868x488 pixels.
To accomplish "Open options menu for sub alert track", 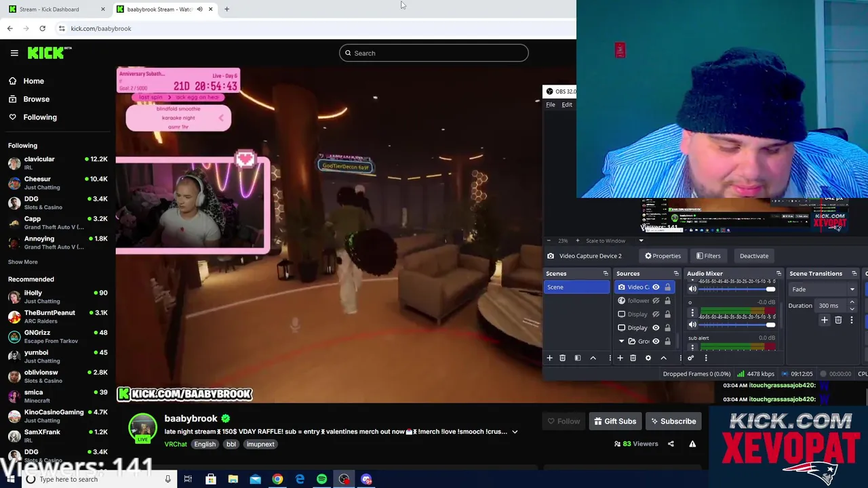I will point(692,348).
